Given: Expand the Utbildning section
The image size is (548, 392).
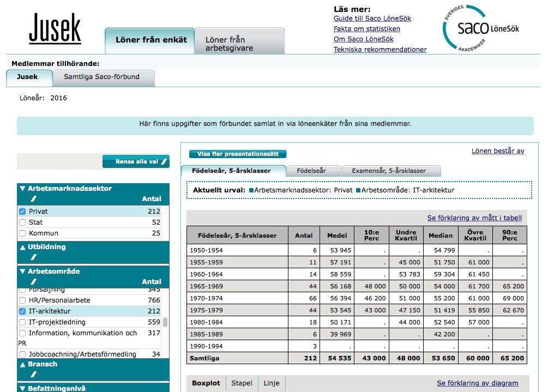Looking at the screenshot, I should pyautogui.click(x=23, y=247).
